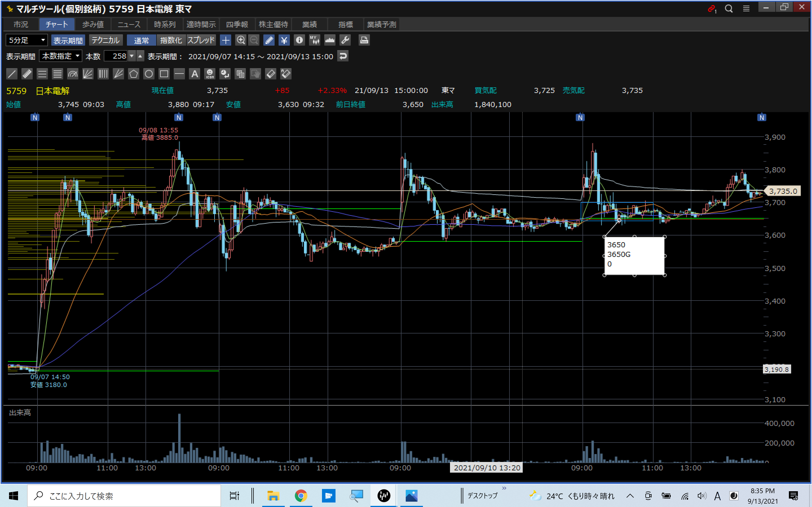The width and height of the screenshot is (812, 507).
Task: Select the eraser drawing tool
Action: pos(270,74)
